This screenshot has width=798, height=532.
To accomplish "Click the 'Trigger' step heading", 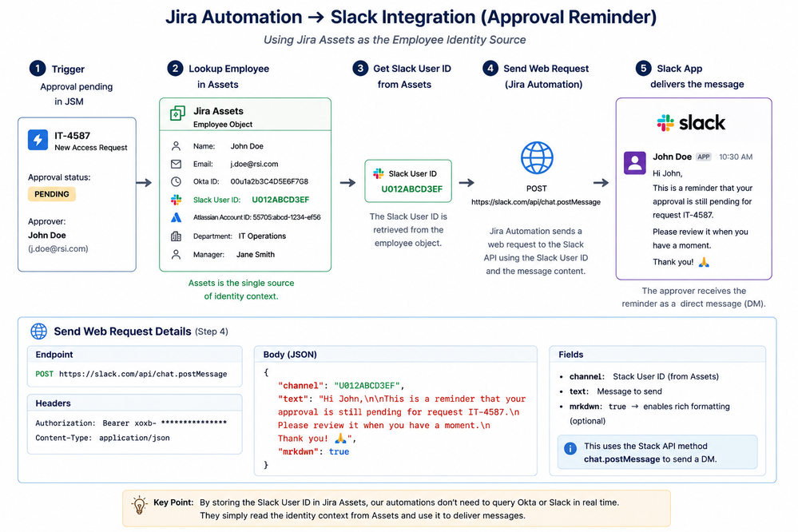I will 68,69.
